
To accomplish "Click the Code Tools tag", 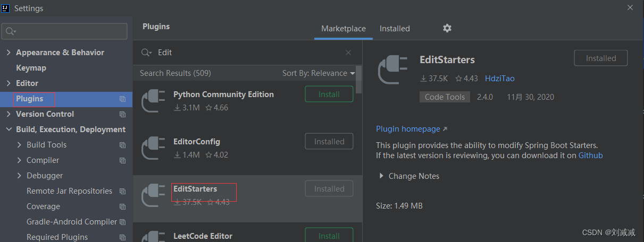I will click(x=445, y=97).
